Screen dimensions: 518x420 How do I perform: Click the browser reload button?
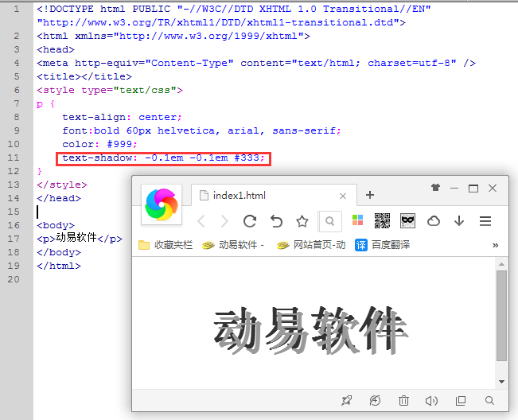pos(250,221)
